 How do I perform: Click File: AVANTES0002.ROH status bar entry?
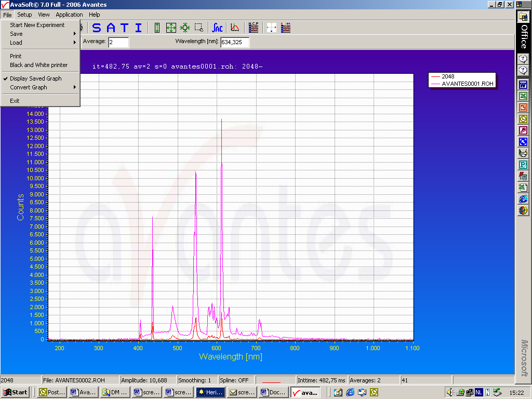81,380
